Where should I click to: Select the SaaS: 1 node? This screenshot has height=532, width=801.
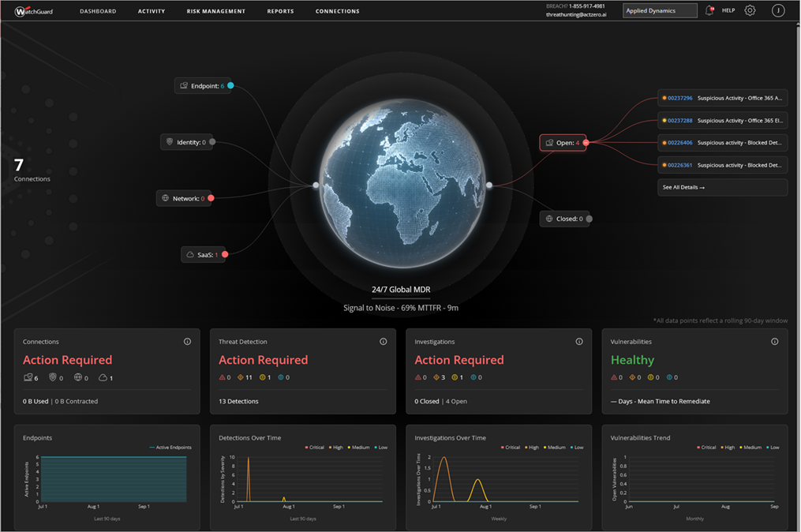(x=204, y=254)
